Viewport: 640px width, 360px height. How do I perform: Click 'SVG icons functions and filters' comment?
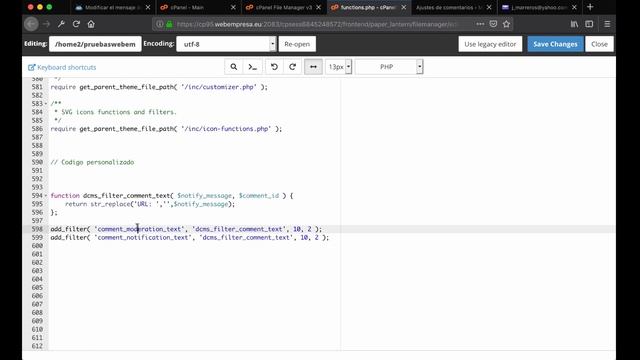click(x=118, y=112)
